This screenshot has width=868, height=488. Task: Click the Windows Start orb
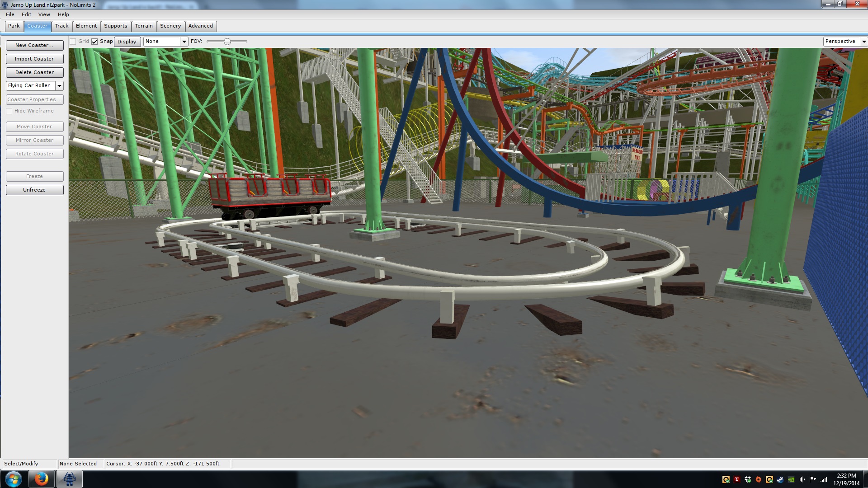(13, 479)
